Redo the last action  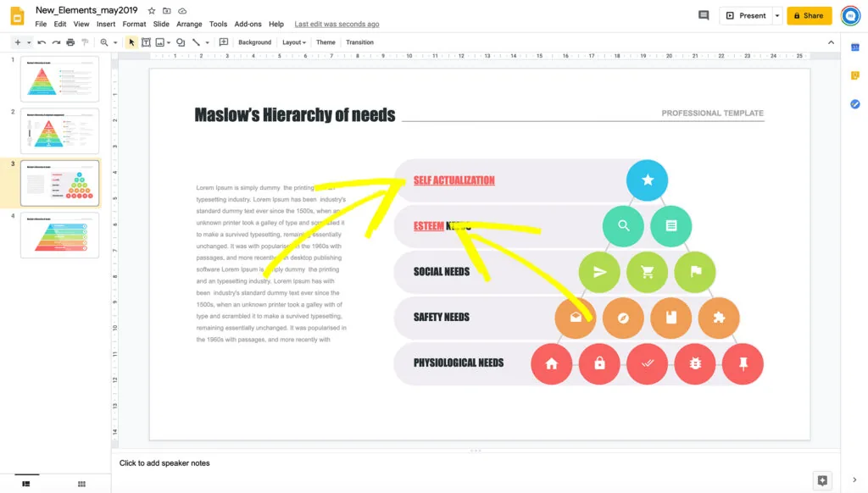(x=56, y=42)
